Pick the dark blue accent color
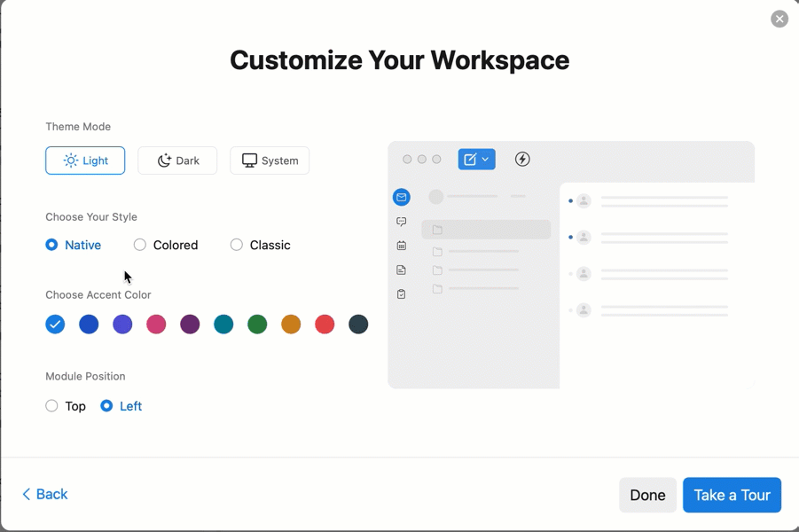 (x=89, y=325)
